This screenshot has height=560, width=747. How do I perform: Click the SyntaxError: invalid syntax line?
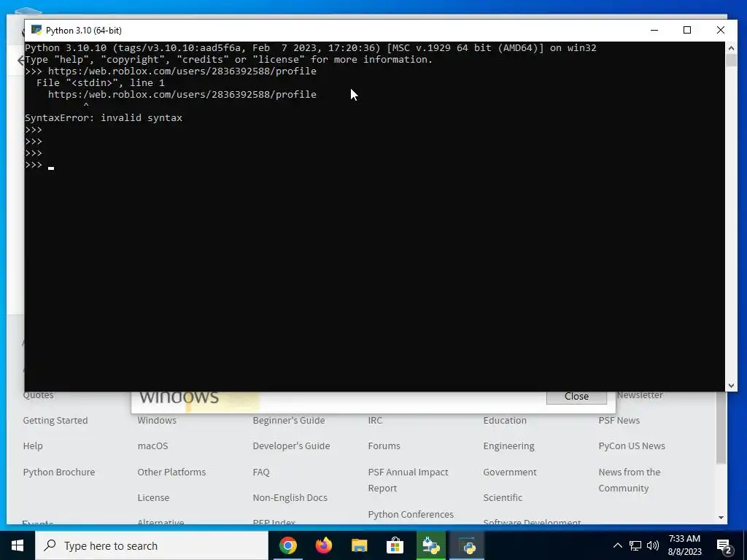104,117
